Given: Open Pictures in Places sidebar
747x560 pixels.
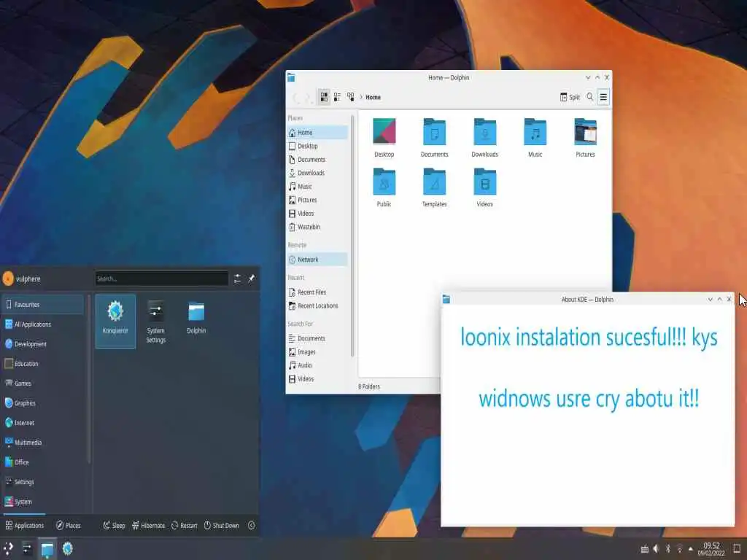Looking at the screenshot, I should click(x=318, y=200).
